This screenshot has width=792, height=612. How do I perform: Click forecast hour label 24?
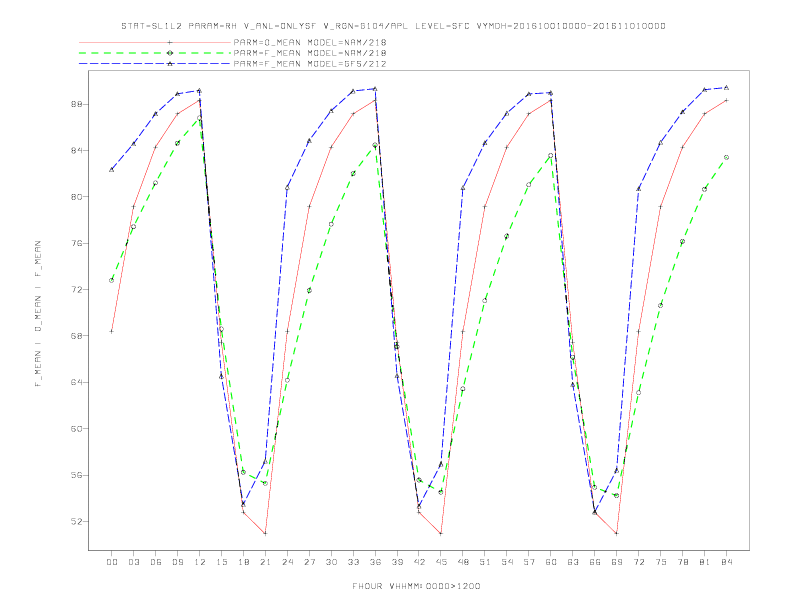coord(287,562)
